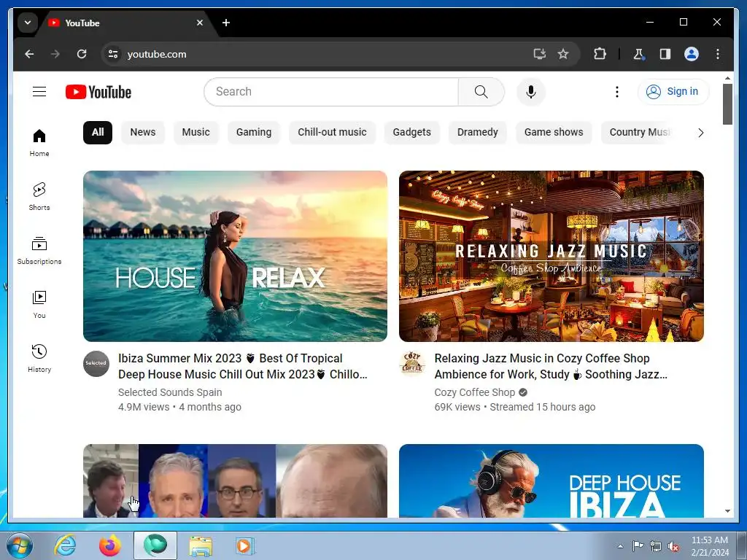Open Windows Media Player from taskbar
This screenshot has width=747, height=560.
[245, 545]
